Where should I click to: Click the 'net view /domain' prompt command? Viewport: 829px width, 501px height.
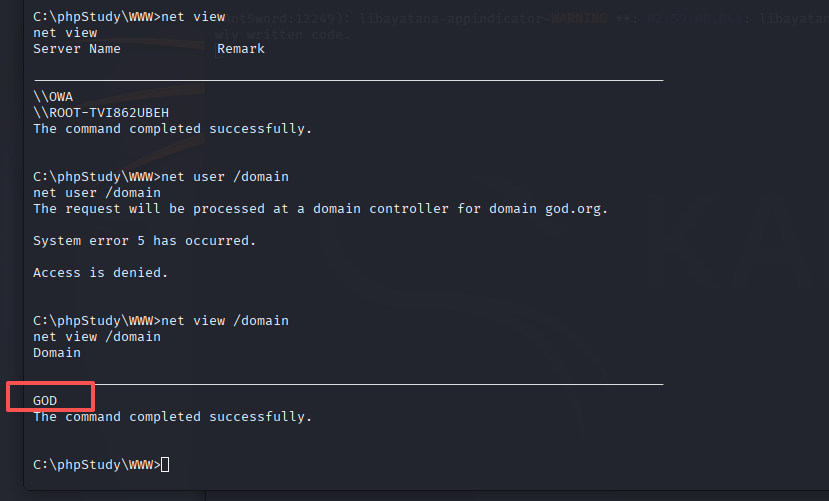pyautogui.click(x=225, y=321)
